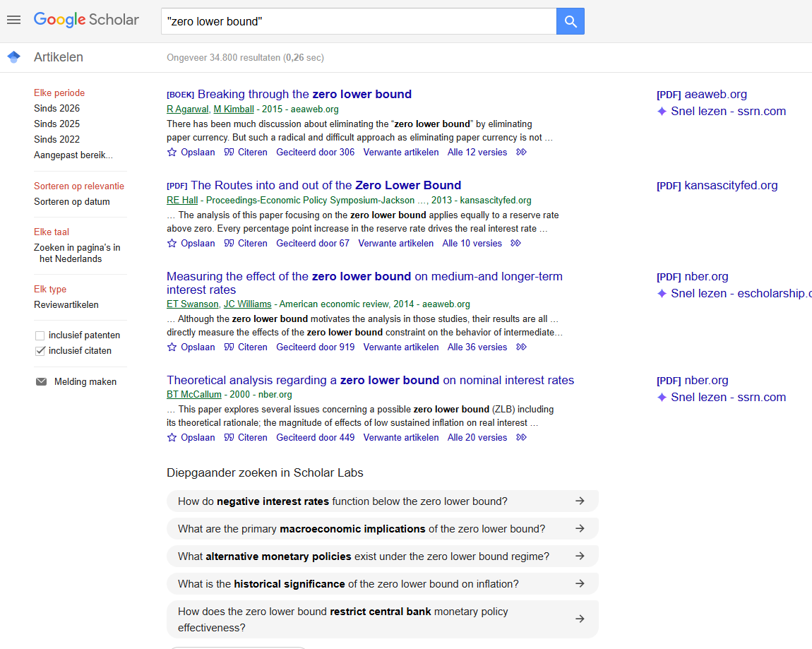The image size is (812, 649).
Task: Click Geciteerd door 306
Action: click(316, 153)
